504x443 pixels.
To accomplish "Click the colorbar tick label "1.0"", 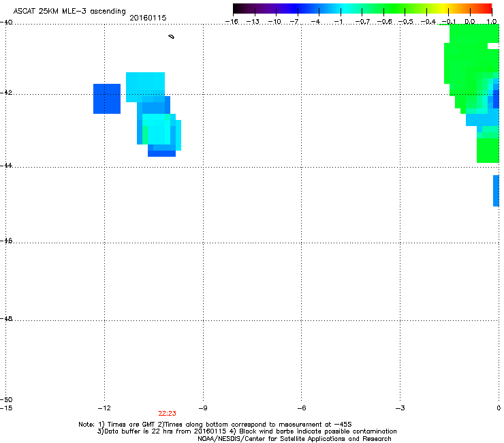I will pos(492,22).
